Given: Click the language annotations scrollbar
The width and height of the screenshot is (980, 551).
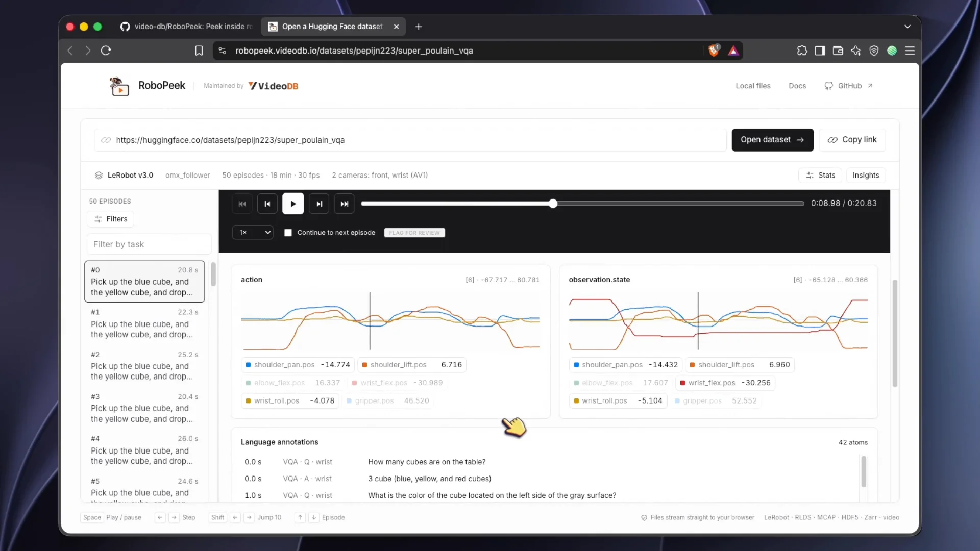Looking at the screenshot, I should 864,471.
